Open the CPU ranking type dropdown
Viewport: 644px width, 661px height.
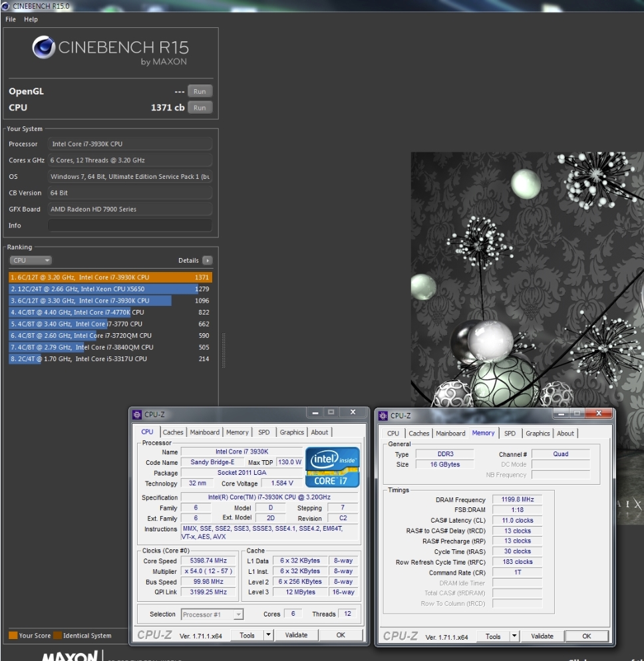(31, 260)
